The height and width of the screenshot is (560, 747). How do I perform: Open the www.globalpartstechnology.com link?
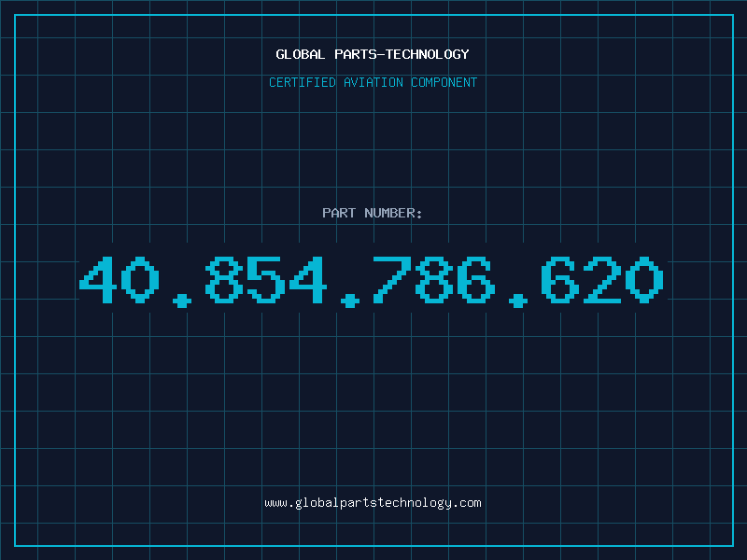tap(373, 503)
